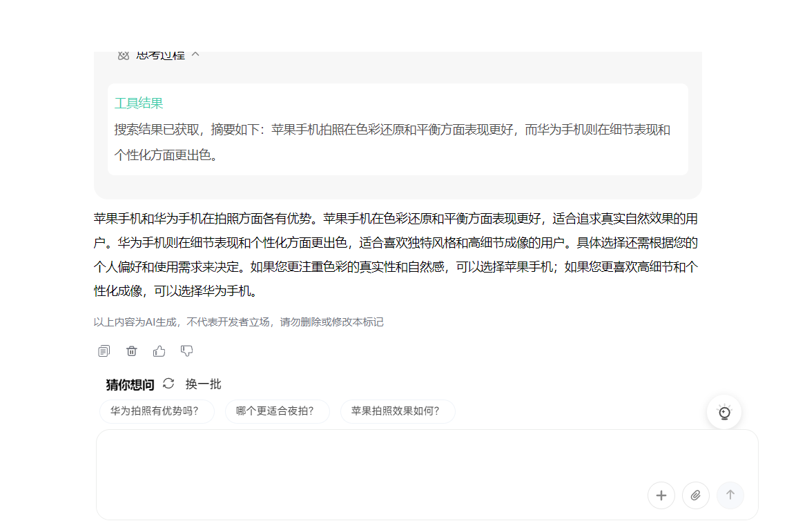This screenshot has height=532, width=787.
Task: Give the answer a thumbs down
Action: 186,351
